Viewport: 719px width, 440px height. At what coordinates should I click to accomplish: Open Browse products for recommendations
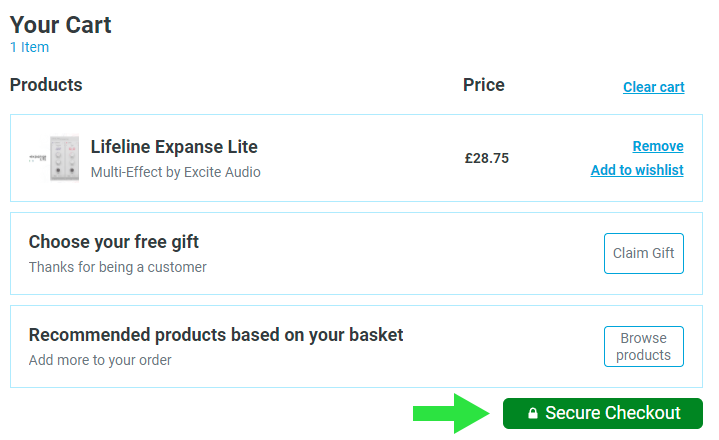(x=643, y=347)
